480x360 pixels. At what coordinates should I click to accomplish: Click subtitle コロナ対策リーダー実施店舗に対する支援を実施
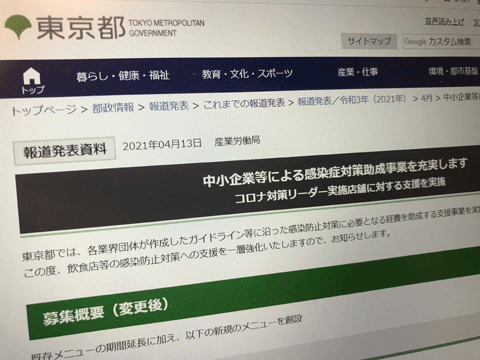(x=340, y=190)
